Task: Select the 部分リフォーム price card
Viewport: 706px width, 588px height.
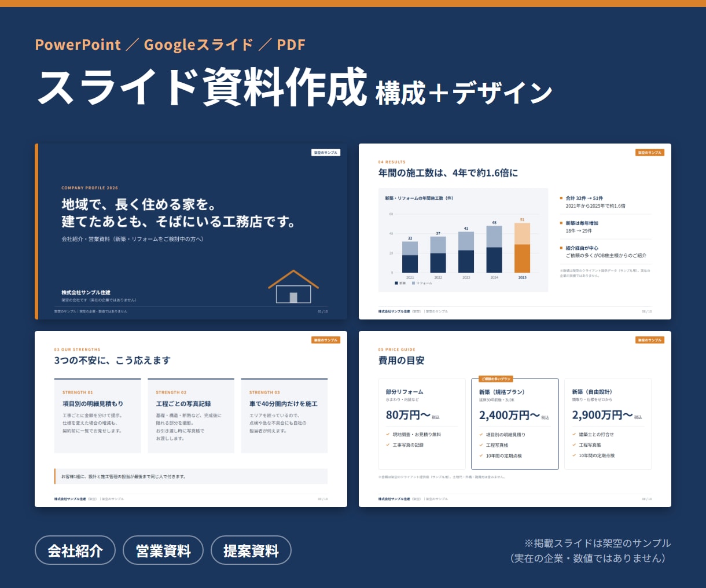Action: 422,424
